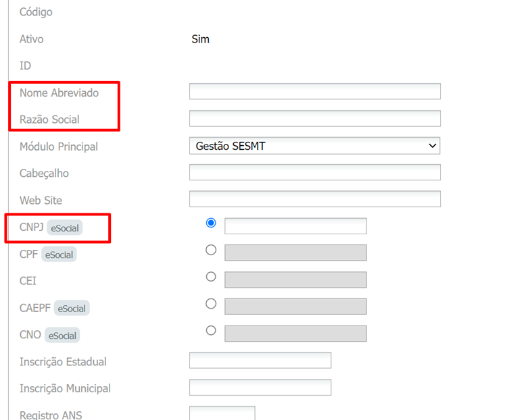
Task: Open the Módulo Principal dropdown
Action: click(x=314, y=146)
